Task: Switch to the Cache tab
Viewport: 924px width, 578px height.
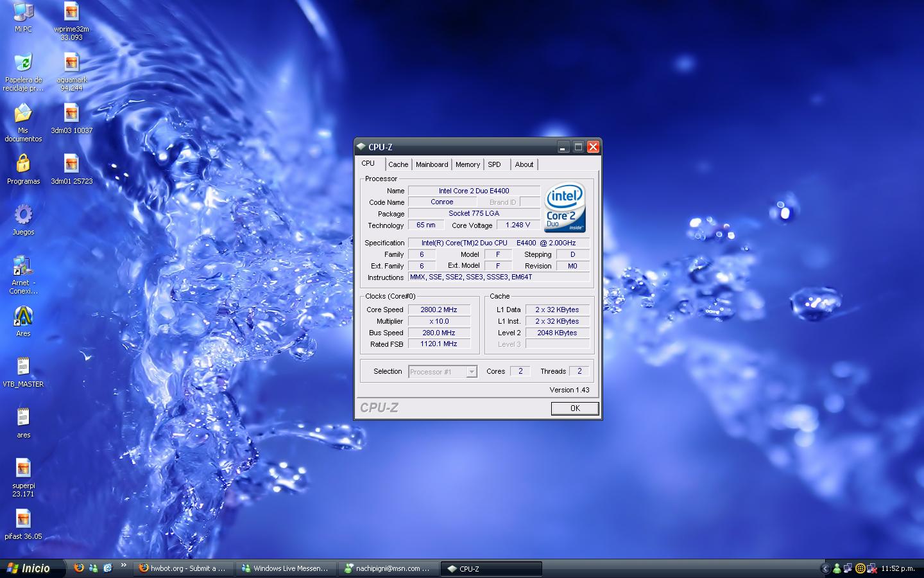Action: [x=398, y=164]
